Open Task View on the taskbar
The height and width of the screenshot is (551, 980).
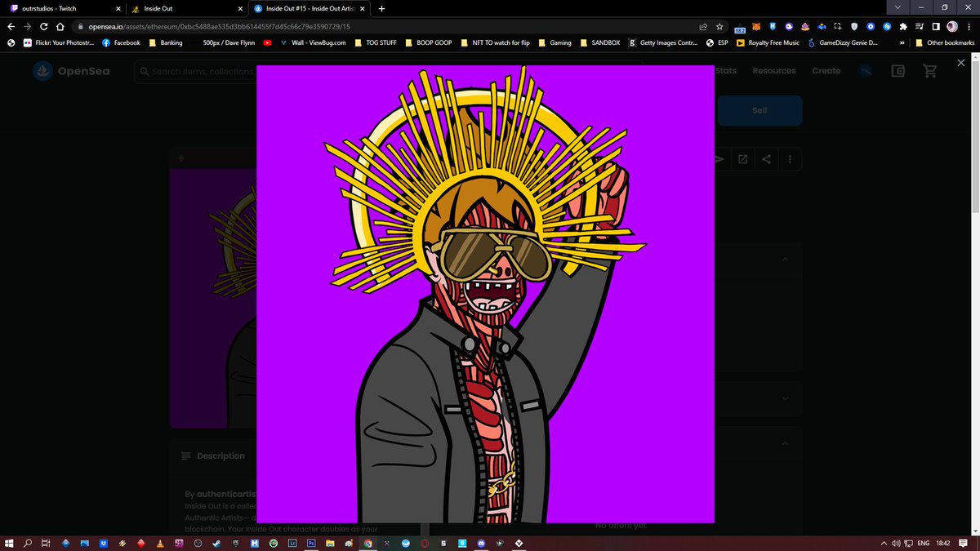pos(47,543)
